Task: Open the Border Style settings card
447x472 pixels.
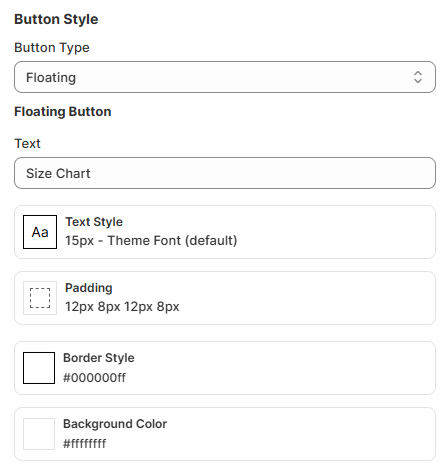Action: point(225,368)
